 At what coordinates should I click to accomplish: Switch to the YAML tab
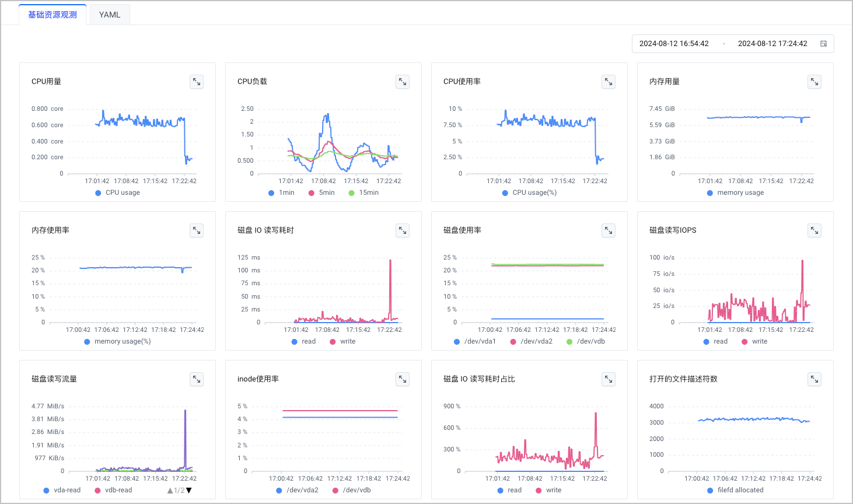coord(110,15)
